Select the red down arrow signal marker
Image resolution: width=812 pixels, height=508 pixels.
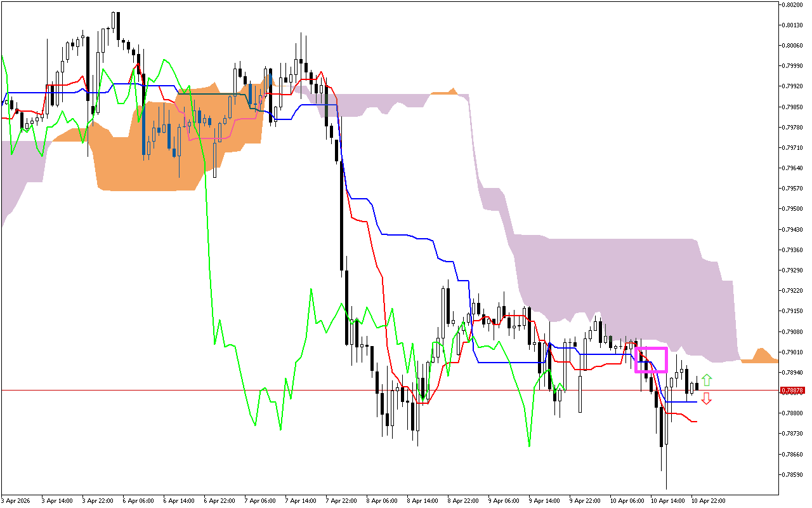click(707, 398)
